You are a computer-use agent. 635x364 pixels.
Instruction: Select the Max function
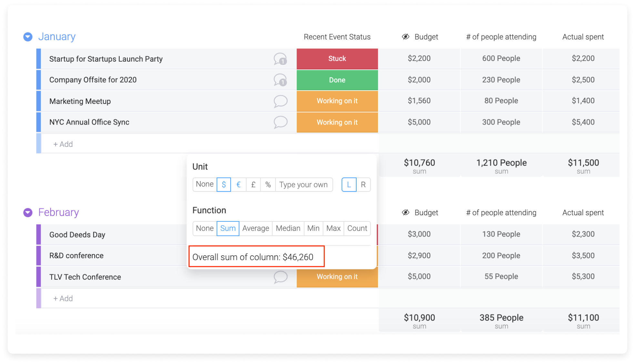pos(333,228)
